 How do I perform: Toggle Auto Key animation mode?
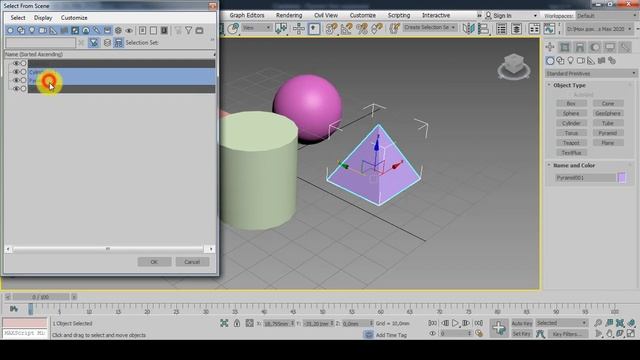click(522, 323)
